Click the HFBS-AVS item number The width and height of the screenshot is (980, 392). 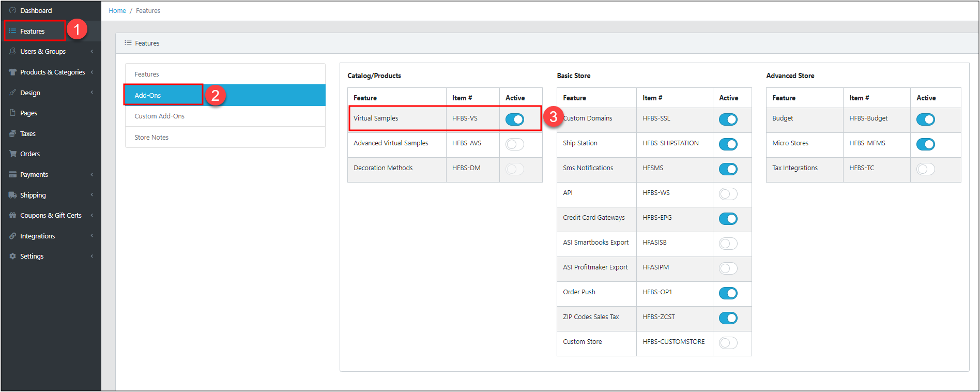pyautogui.click(x=467, y=143)
